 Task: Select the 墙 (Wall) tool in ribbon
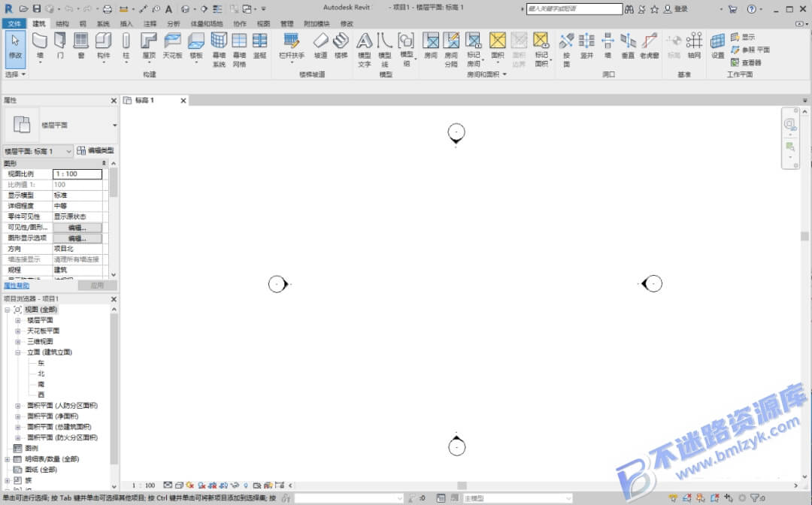(40, 47)
